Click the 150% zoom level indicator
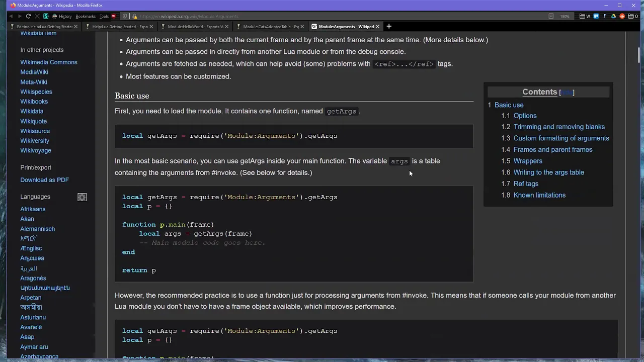The image size is (644, 362). pyautogui.click(x=565, y=16)
